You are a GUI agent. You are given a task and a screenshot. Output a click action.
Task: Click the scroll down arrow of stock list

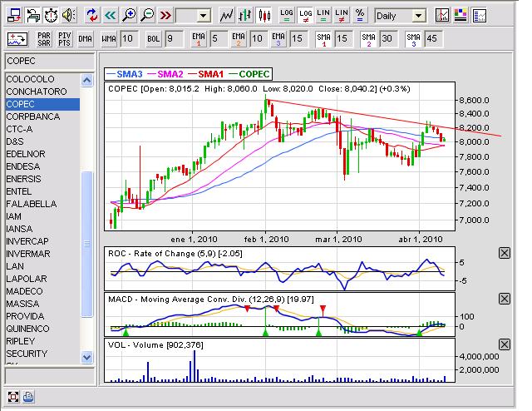coord(86,356)
